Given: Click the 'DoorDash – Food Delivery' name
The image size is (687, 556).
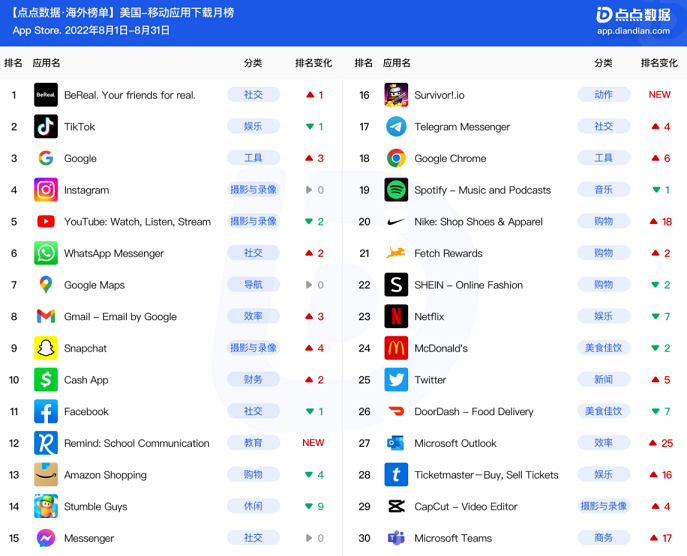Looking at the screenshot, I should point(474,411).
